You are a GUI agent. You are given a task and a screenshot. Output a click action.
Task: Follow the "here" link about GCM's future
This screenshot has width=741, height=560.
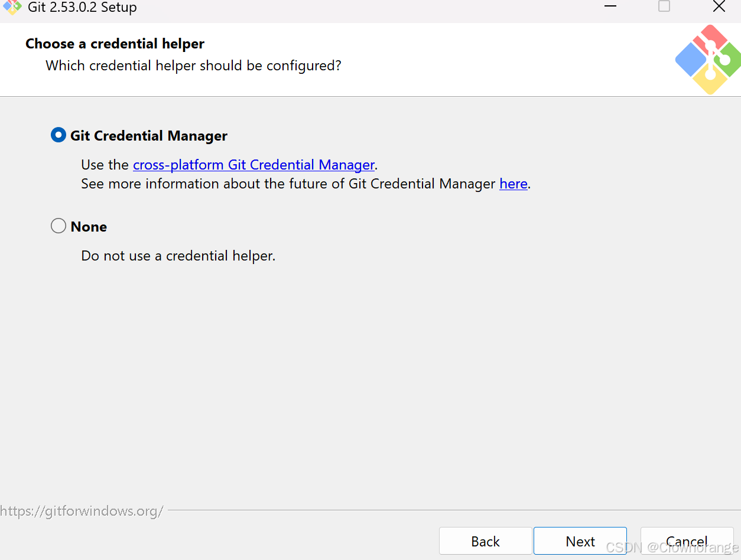pyautogui.click(x=513, y=184)
